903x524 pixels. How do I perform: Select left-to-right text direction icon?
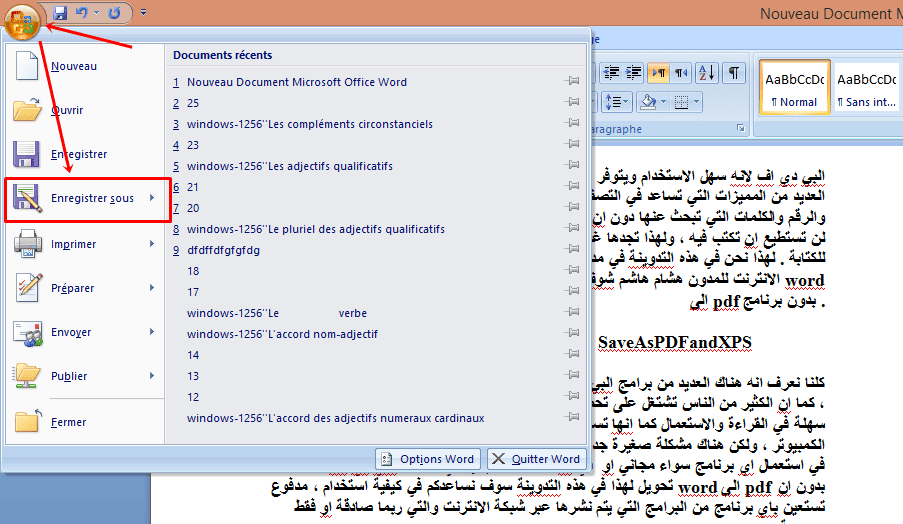[x=658, y=73]
